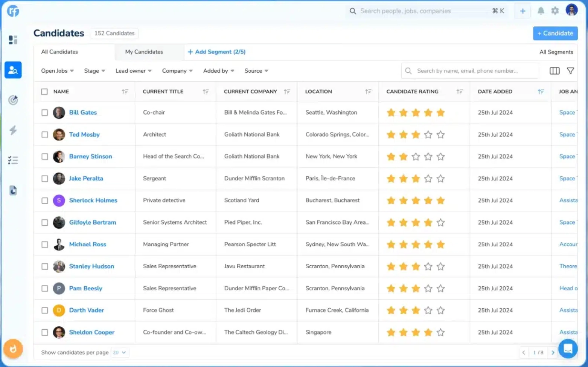Open All Segments
The image size is (588, 367).
click(556, 52)
